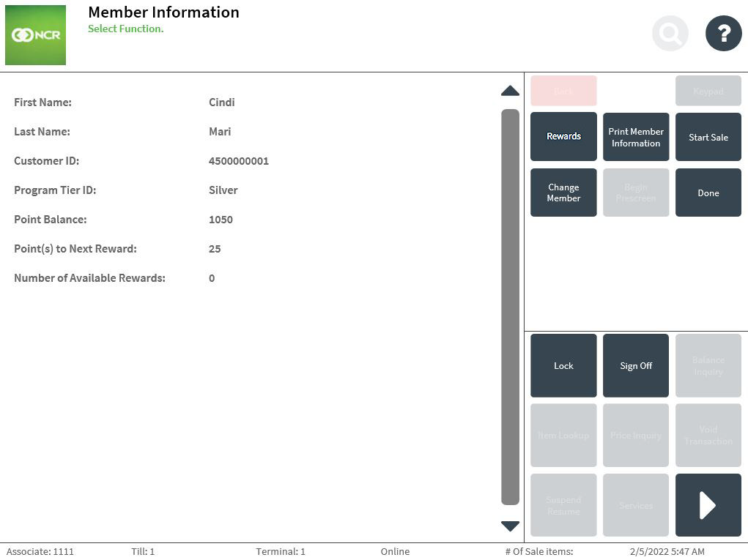The height and width of the screenshot is (560, 748).
Task: Tap the Done button
Action: point(708,193)
